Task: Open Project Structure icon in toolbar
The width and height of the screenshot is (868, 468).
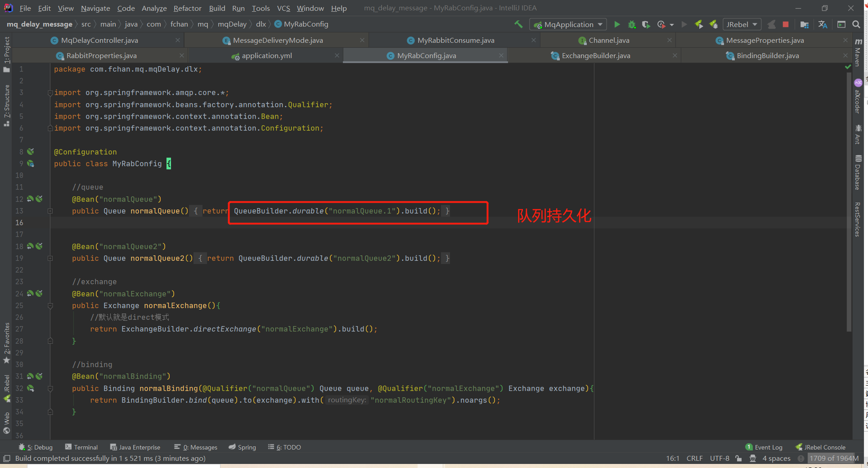Action: [805, 24]
